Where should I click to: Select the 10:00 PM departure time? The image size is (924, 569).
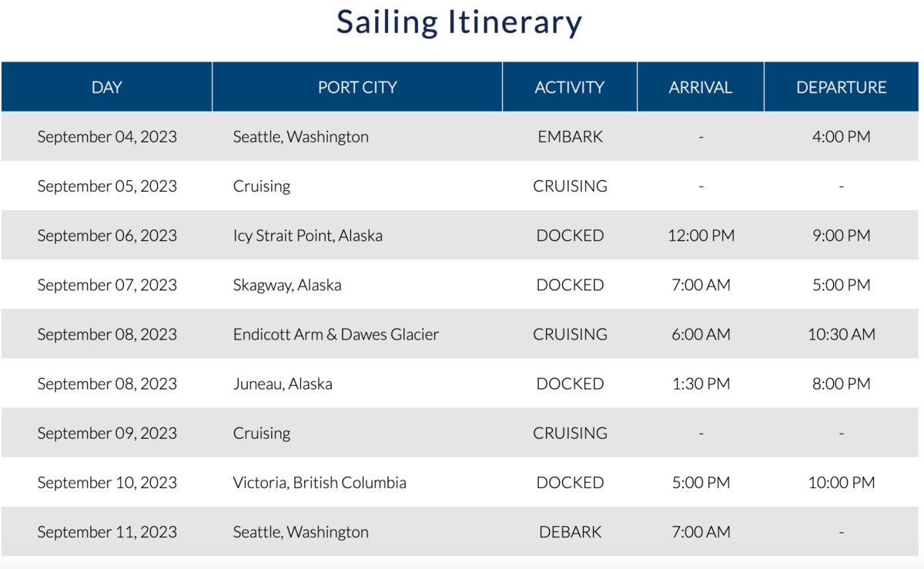[x=842, y=483]
